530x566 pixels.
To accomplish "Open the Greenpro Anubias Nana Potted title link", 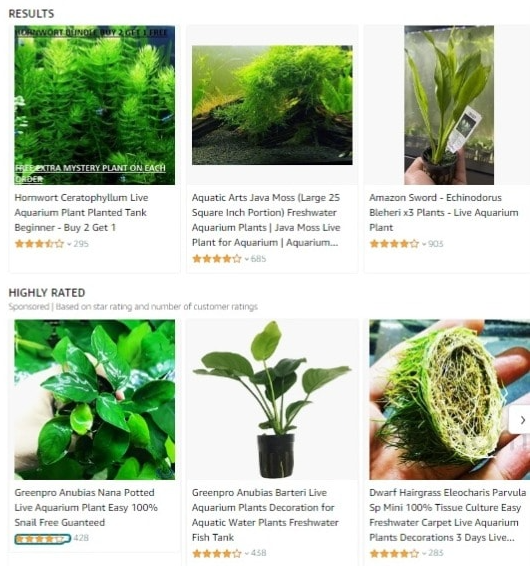I will click(x=86, y=508).
